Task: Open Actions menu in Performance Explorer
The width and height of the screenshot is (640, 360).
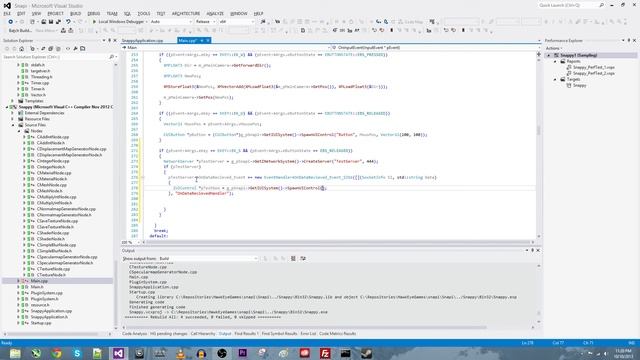Action: tap(554, 48)
